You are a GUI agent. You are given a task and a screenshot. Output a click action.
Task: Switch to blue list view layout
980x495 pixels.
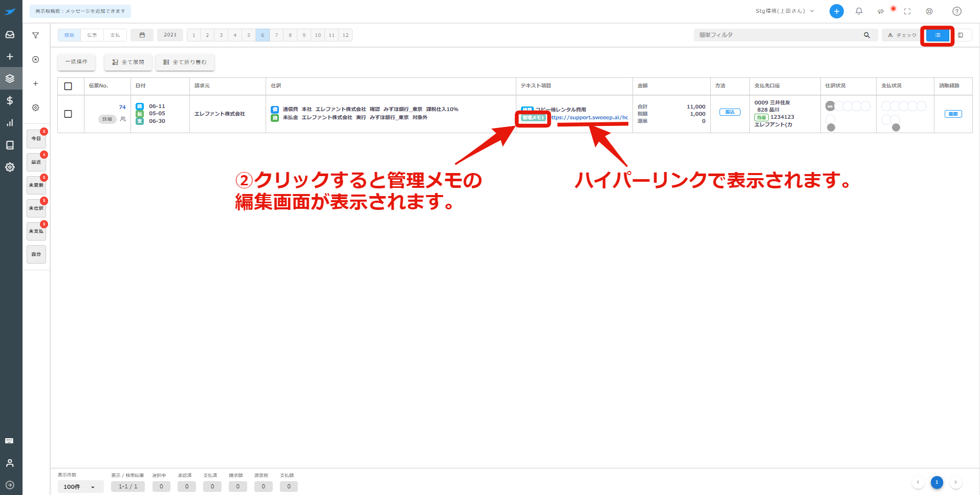coord(938,35)
